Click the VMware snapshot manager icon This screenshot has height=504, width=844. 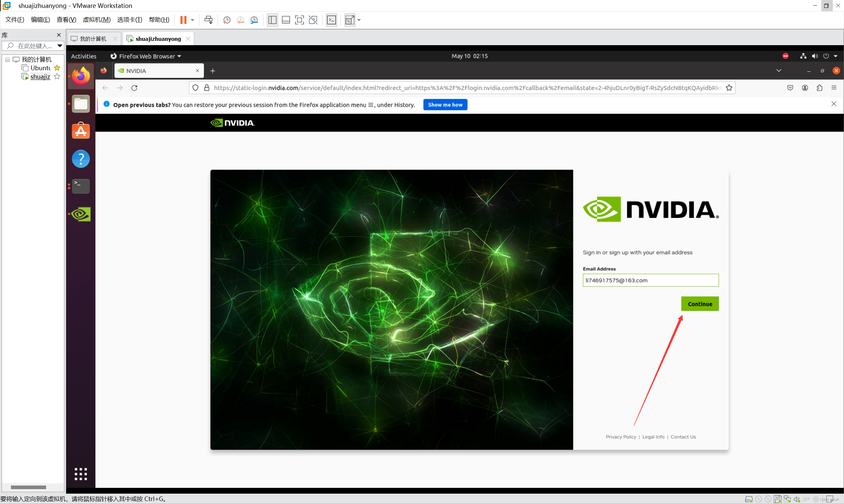pos(254,20)
